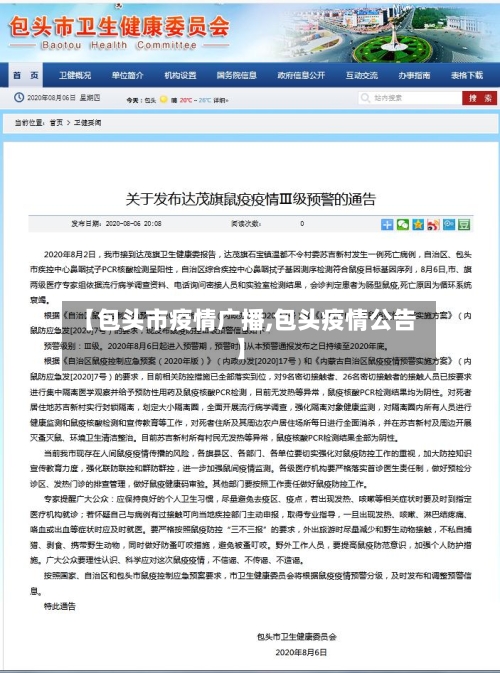Click the sunny weather icon
The height and width of the screenshot is (673, 500).
tap(163, 100)
